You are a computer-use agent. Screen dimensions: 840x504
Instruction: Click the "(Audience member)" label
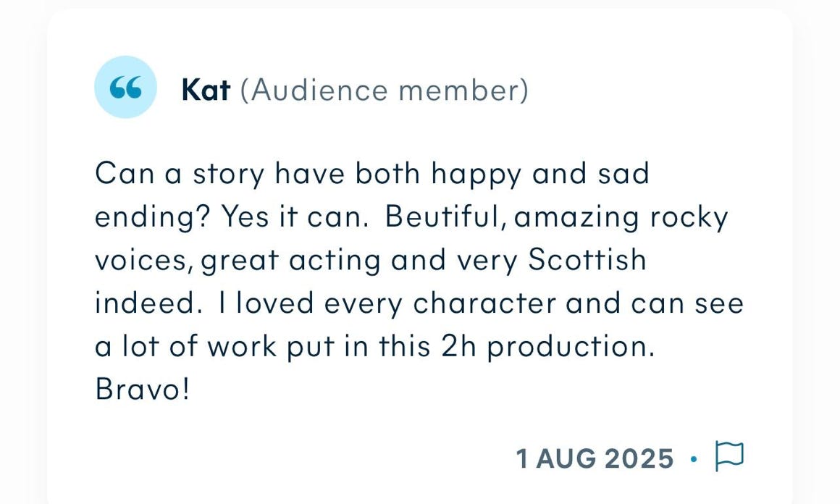pos(385,90)
